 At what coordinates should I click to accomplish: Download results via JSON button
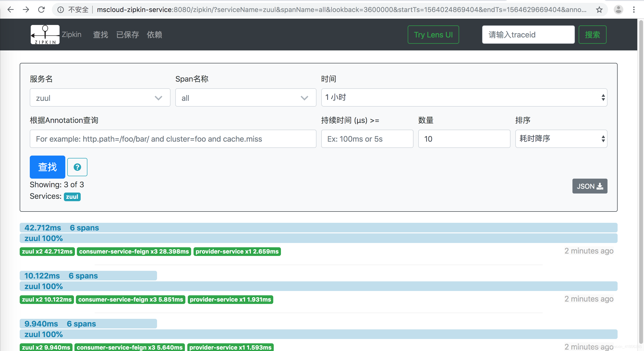589,186
